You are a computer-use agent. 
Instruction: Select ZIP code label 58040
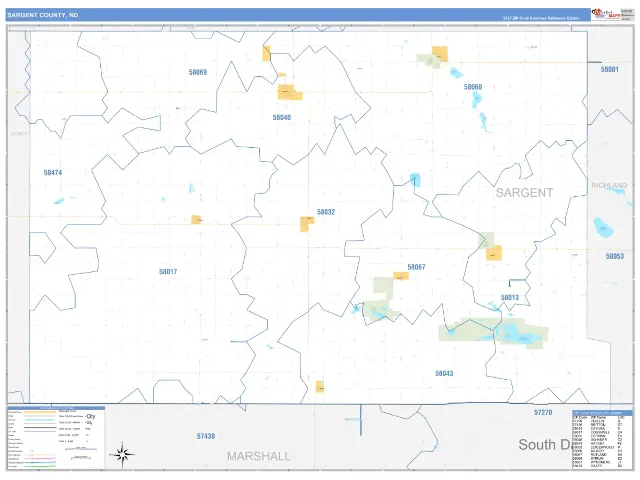282,118
